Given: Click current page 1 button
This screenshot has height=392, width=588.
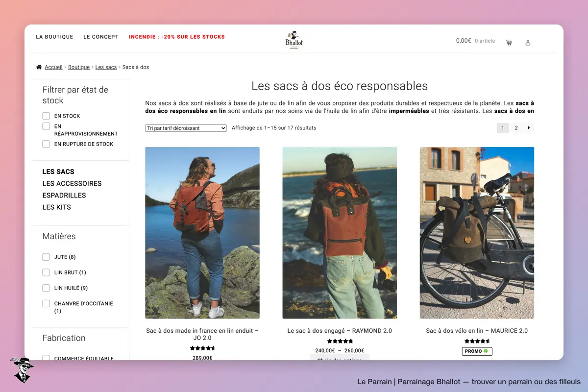Looking at the screenshot, I should pos(503,128).
